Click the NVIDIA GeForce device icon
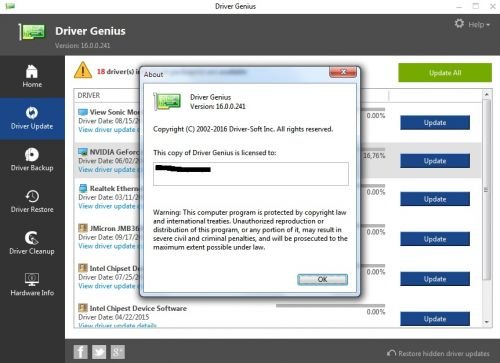 coord(83,152)
